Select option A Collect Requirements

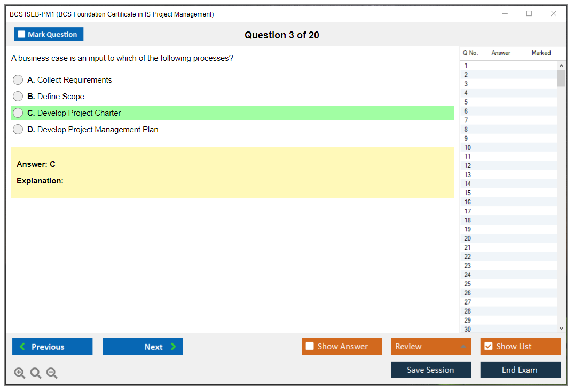(x=18, y=80)
